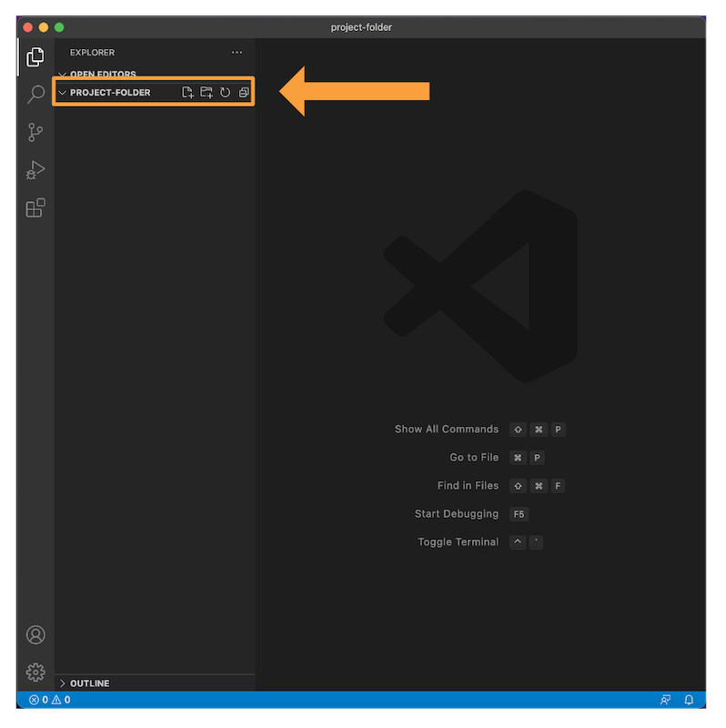The image size is (726, 728).
Task: Click the Find in Files label
Action: point(468,486)
